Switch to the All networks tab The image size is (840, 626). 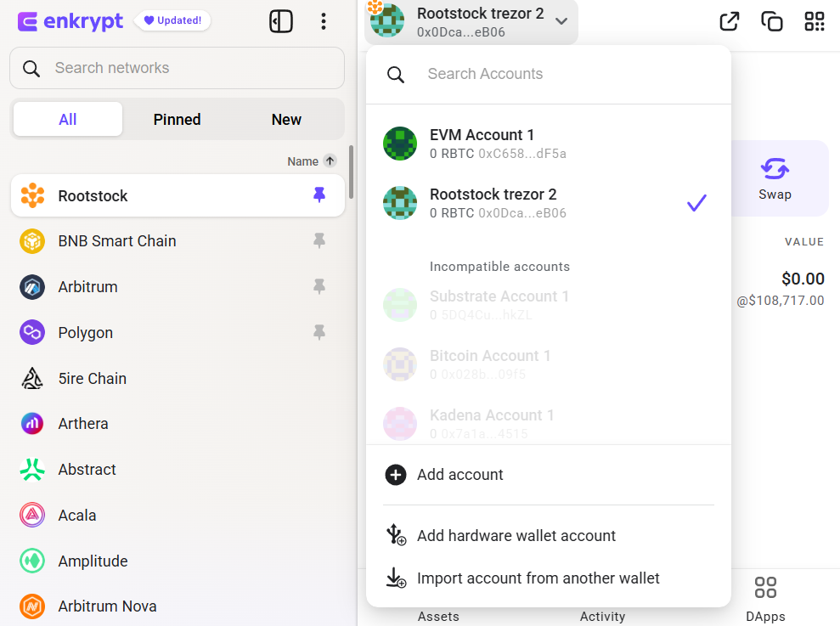point(67,119)
